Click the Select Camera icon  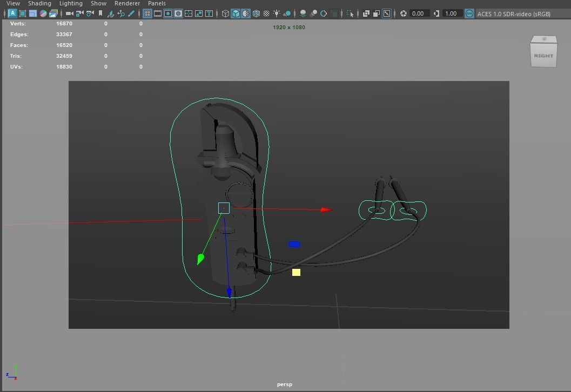point(70,13)
